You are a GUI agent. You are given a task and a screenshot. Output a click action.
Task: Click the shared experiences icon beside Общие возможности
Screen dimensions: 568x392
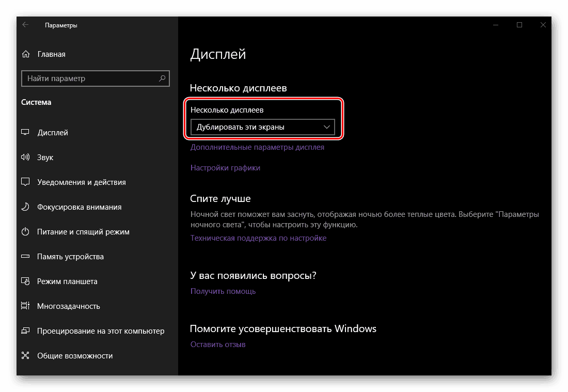[25, 355]
